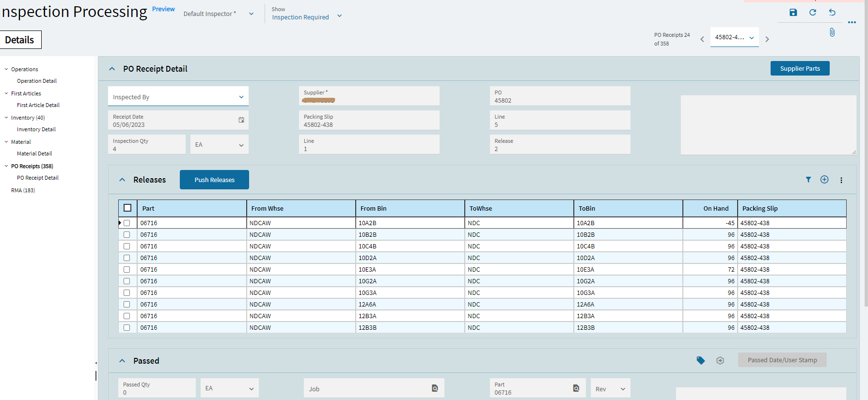Collapse the Passed section
868x400 pixels.
pyautogui.click(x=122, y=361)
